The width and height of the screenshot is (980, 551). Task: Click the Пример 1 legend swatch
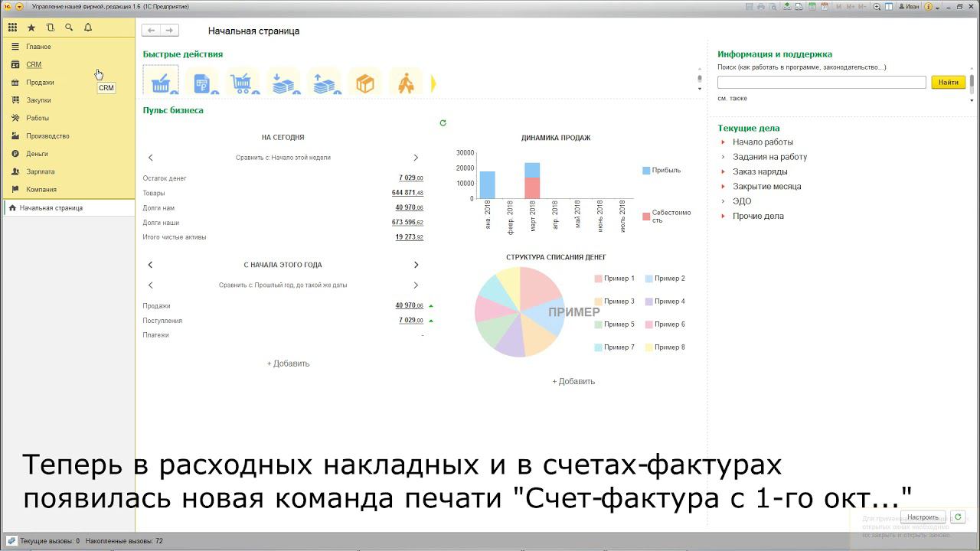click(x=598, y=279)
